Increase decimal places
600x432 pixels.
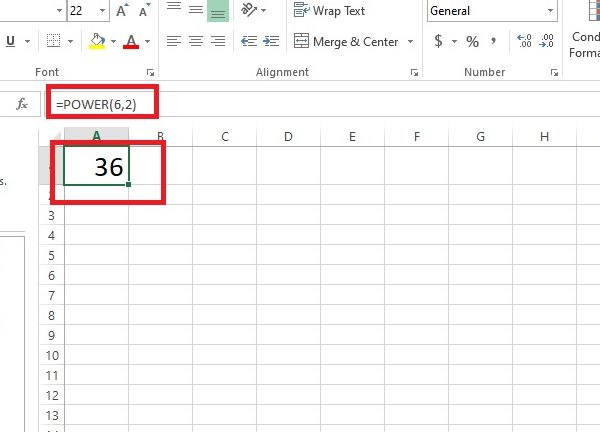click(524, 41)
